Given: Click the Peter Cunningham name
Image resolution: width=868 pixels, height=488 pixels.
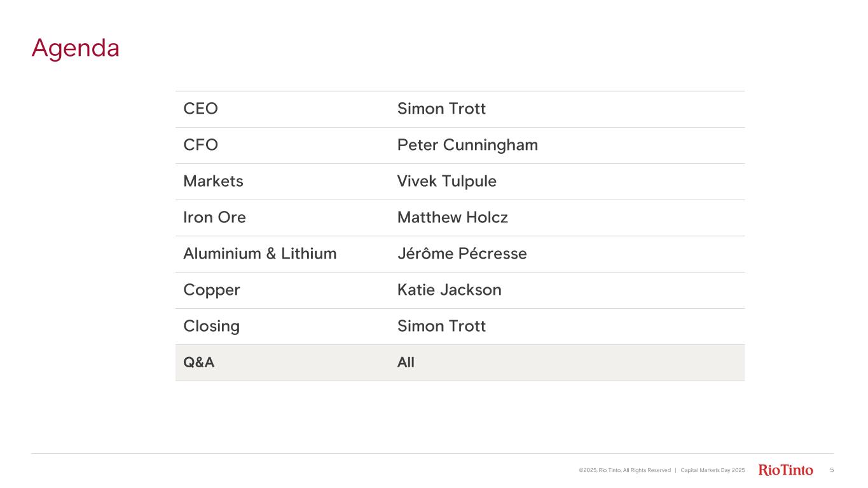Looking at the screenshot, I should click(x=467, y=145).
